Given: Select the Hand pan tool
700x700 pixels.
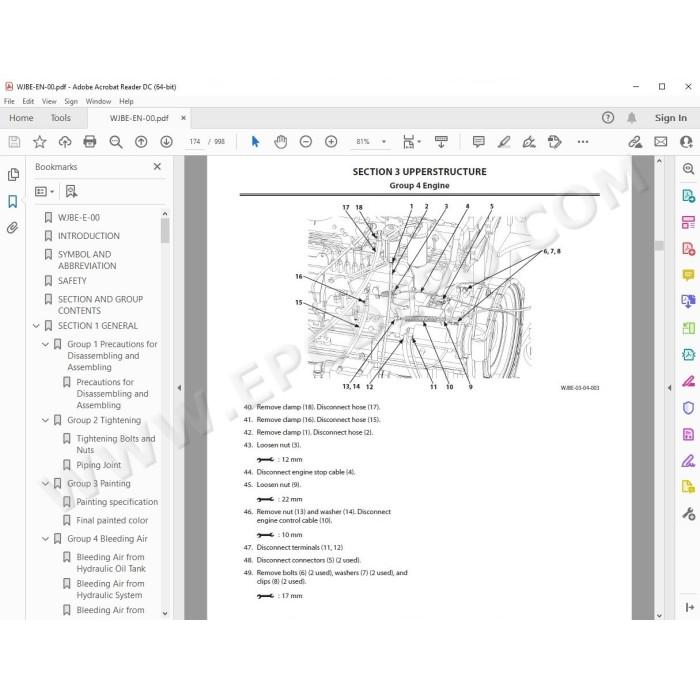Looking at the screenshot, I should tap(280, 142).
